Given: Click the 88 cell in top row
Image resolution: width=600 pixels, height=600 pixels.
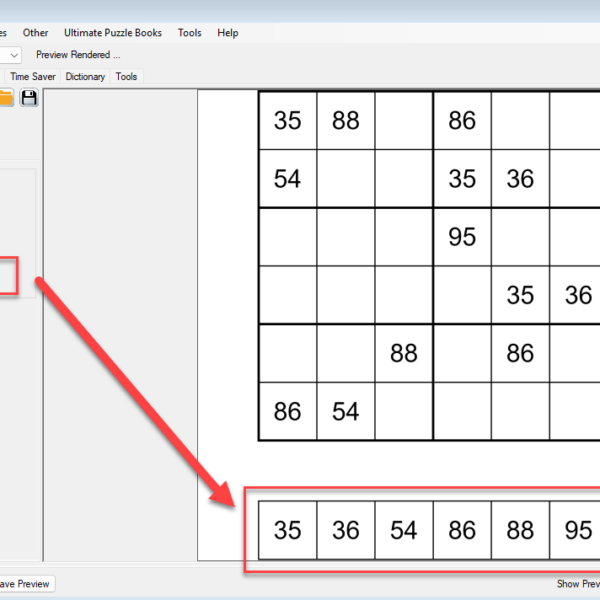Looking at the screenshot, I should click(346, 121).
